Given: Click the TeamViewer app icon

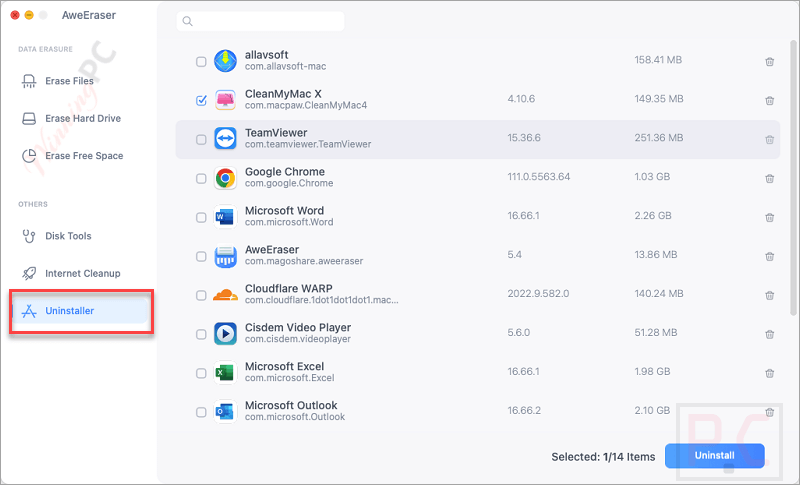Looking at the screenshot, I should (x=225, y=139).
